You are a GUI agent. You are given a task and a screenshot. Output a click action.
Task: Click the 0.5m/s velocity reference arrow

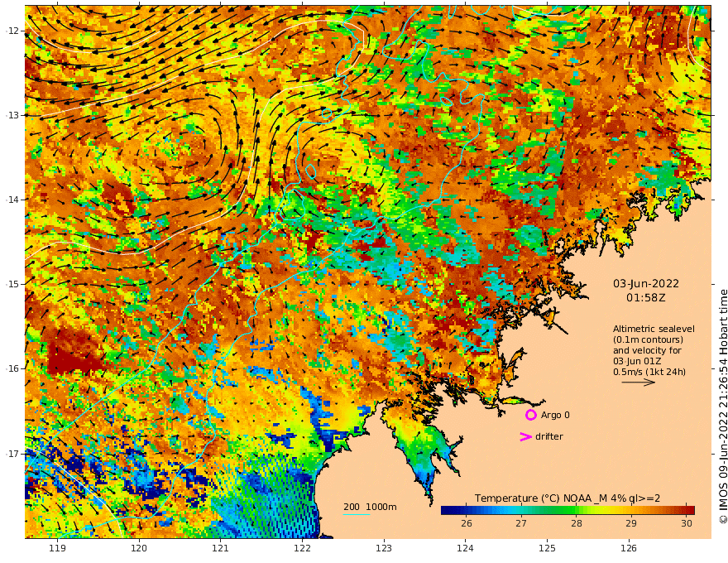tap(639, 383)
